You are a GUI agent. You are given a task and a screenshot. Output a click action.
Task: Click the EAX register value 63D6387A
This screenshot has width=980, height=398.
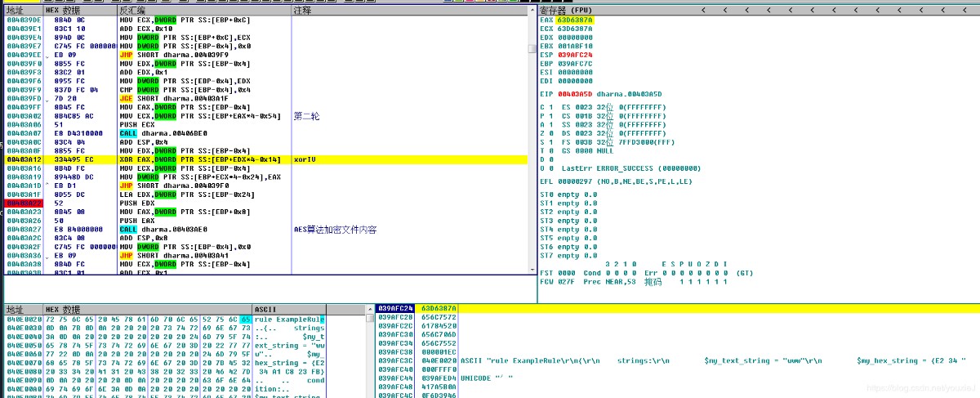(575, 20)
